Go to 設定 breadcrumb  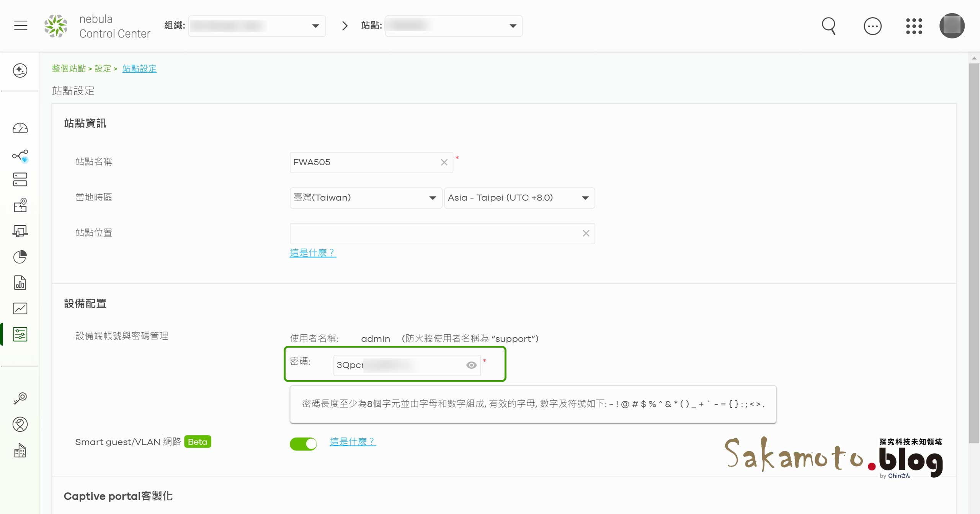coord(103,68)
